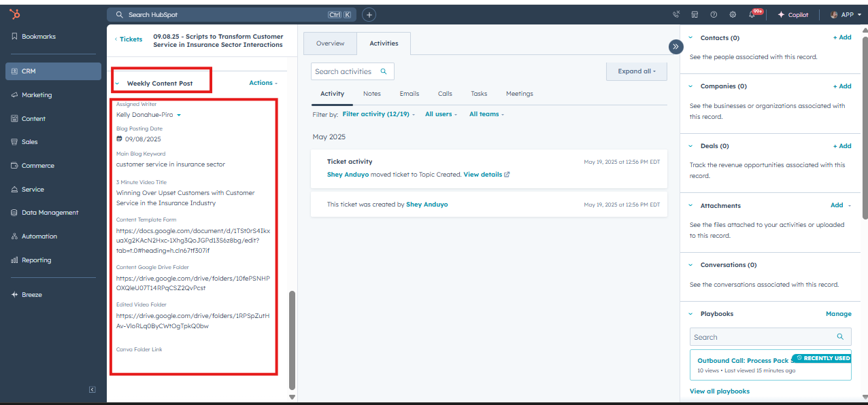Open the All users filter dropdown
The width and height of the screenshot is (868, 405).
(x=441, y=114)
